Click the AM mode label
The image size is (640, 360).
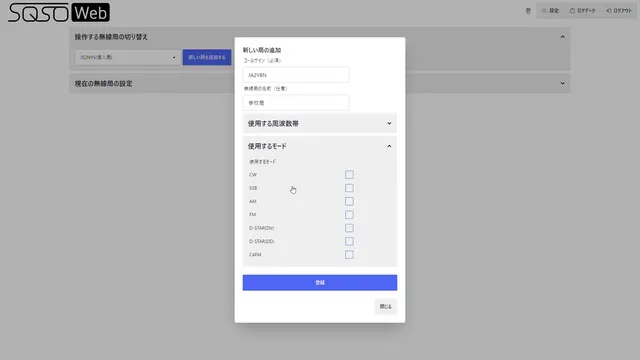(x=253, y=201)
